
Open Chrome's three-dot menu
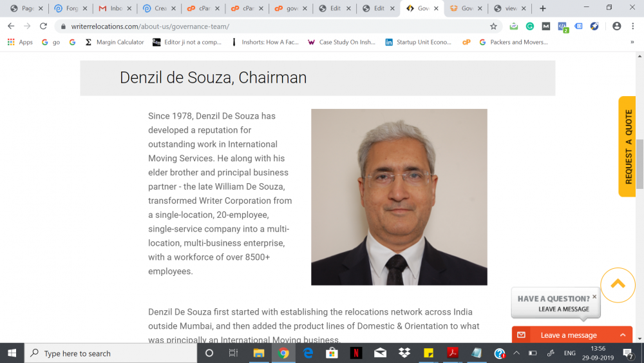tap(632, 26)
